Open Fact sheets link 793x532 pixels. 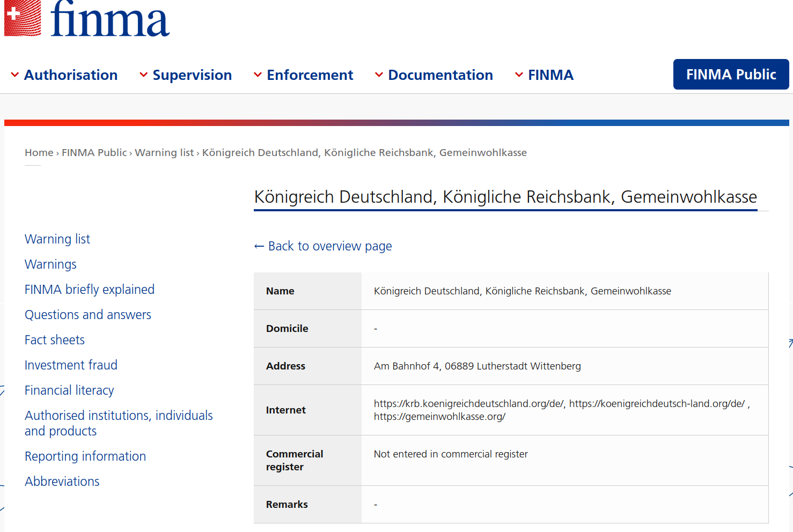pos(55,340)
